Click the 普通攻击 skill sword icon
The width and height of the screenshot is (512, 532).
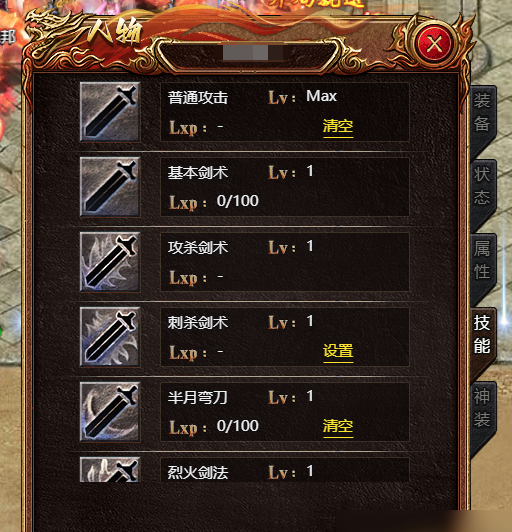pos(110,112)
